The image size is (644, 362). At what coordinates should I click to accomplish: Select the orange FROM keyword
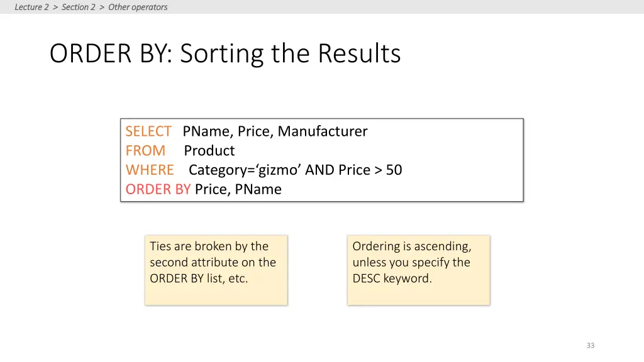[145, 151]
